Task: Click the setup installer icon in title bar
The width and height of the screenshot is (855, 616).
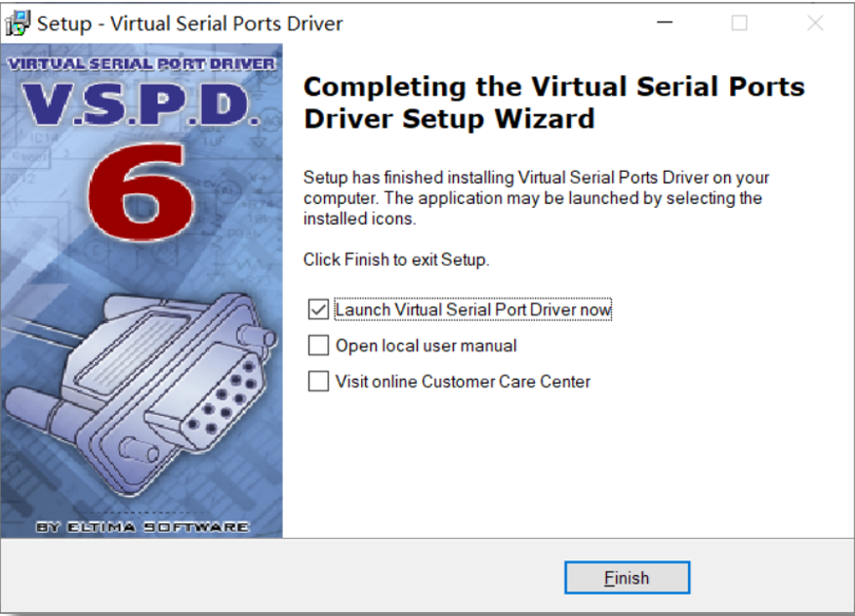Action: 18,23
